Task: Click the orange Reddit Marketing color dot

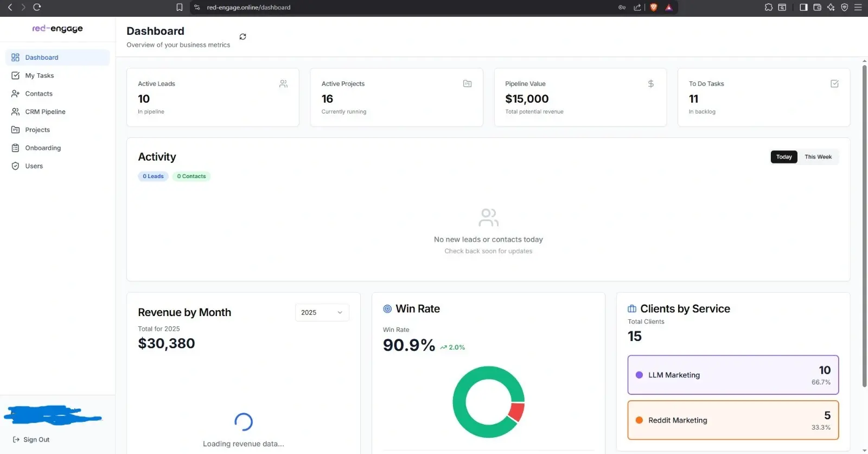Action: [x=639, y=420]
